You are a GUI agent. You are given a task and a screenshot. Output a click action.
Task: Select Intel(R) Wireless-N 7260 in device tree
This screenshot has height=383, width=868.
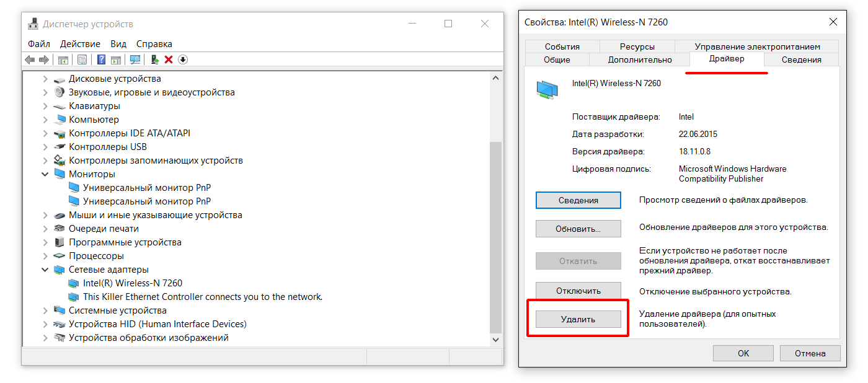[x=133, y=283]
